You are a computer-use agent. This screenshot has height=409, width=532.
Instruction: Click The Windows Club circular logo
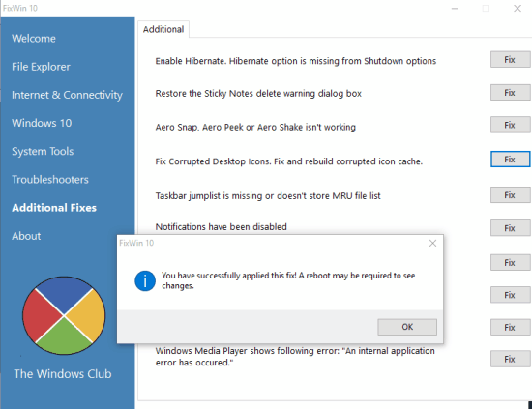pyautogui.click(x=64, y=315)
